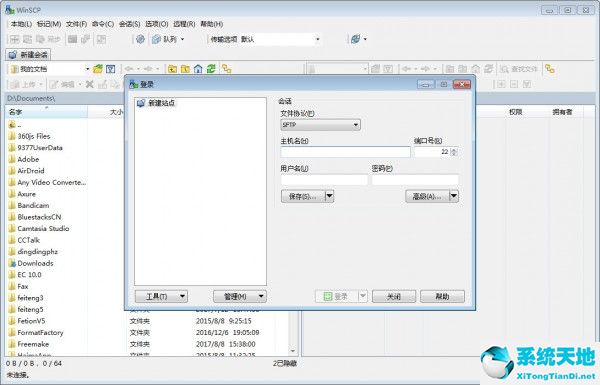600x385 pixels.
Task: Go to root directory icon in local panel
Action: pos(185,69)
